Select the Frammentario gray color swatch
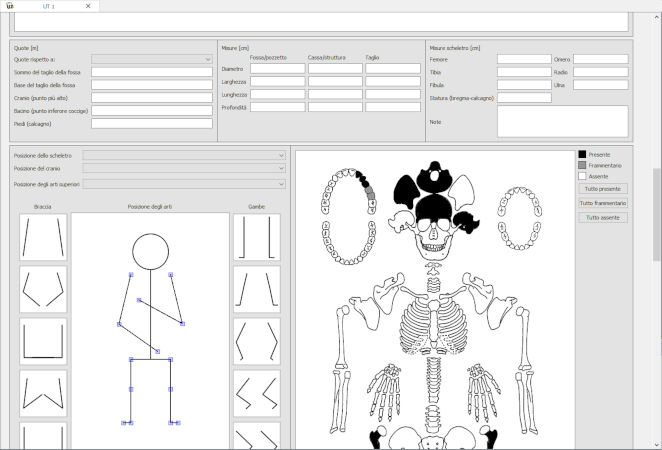Image resolution: width=662 pixels, height=450 pixels. tap(582, 165)
